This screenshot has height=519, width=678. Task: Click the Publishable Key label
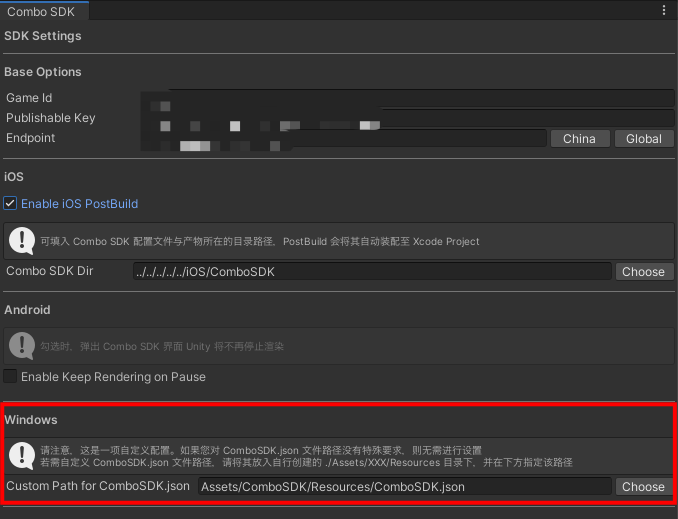point(51,118)
